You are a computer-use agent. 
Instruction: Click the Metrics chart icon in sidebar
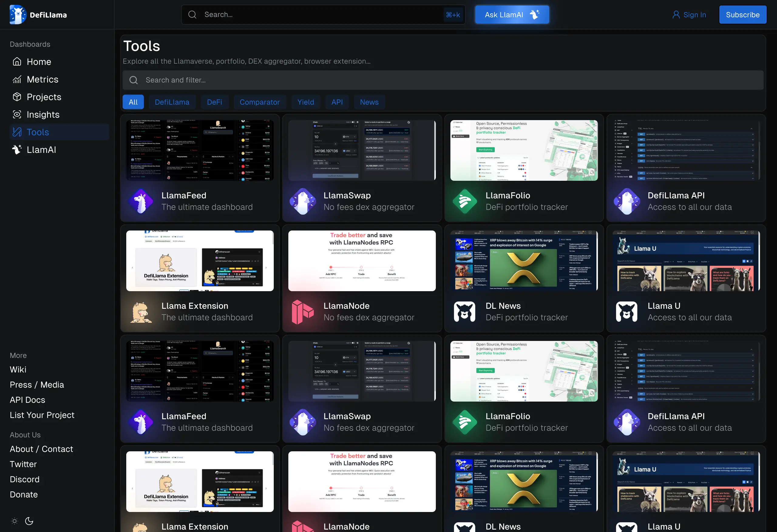coord(17,79)
